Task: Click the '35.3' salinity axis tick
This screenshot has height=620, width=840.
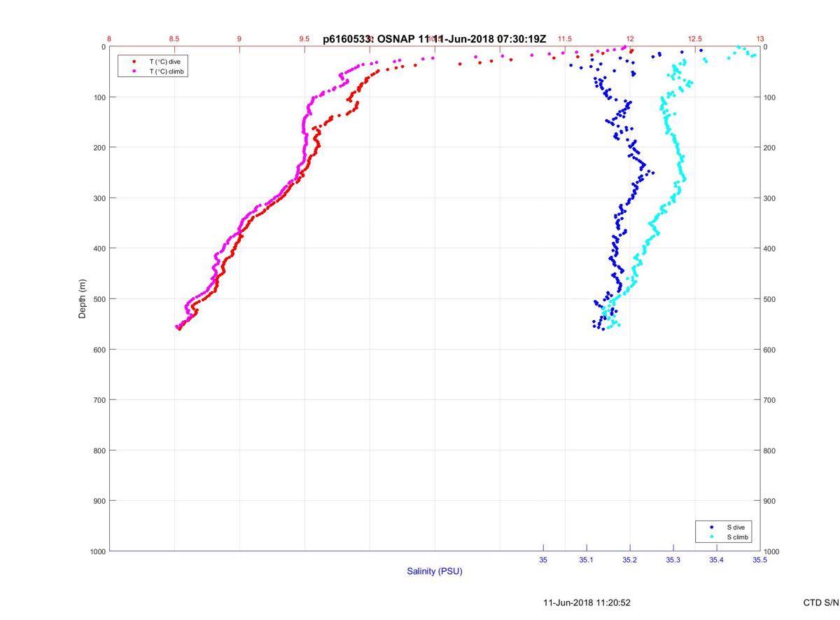Action: coord(673,560)
